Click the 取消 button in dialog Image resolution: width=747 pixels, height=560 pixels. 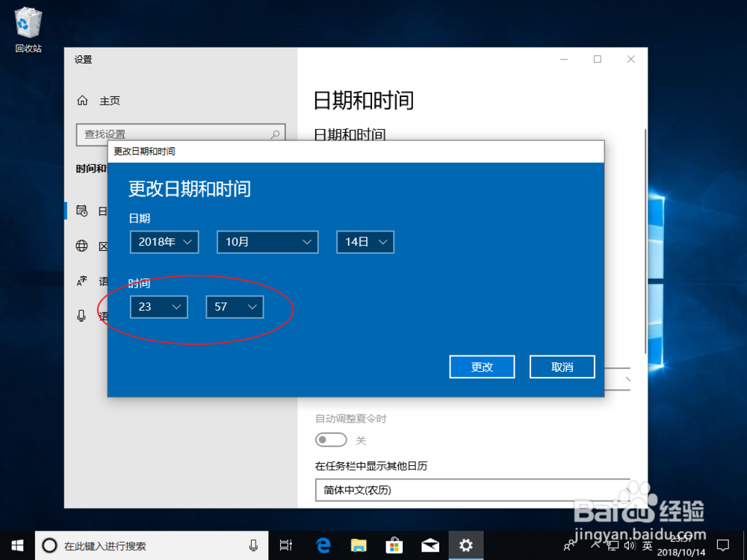[x=562, y=367]
